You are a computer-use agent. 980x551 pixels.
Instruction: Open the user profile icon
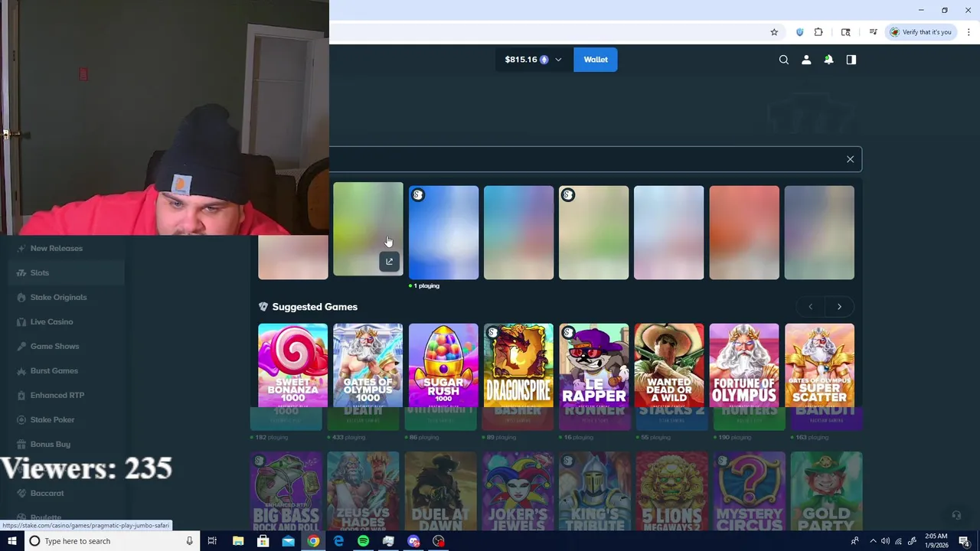(x=805, y=60)
